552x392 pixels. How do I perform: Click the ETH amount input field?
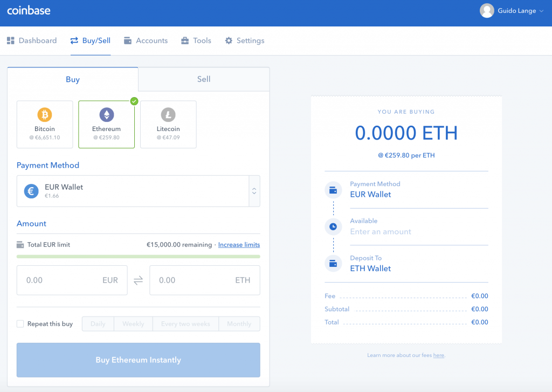(205, 280)
